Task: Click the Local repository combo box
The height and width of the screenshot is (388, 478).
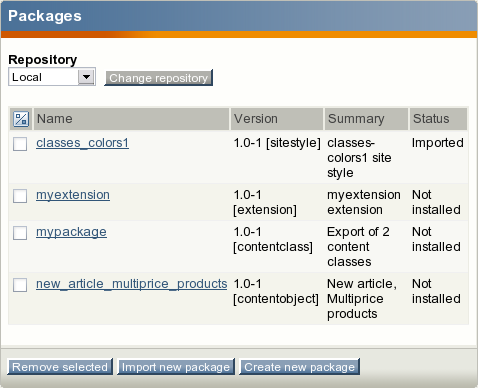Action: point(52,77)
